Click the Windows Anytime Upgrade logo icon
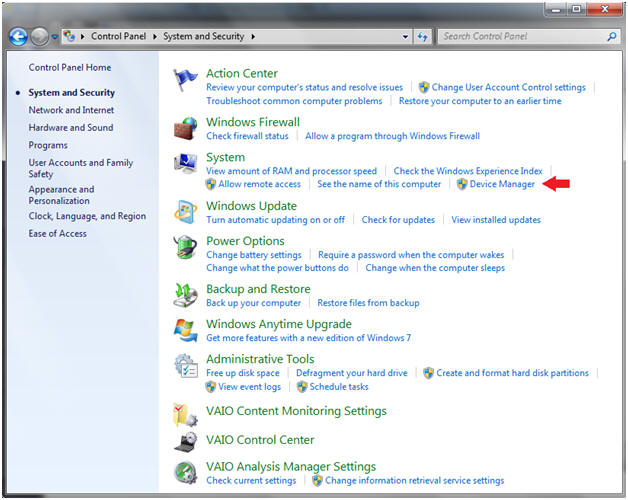 (185, 330)
